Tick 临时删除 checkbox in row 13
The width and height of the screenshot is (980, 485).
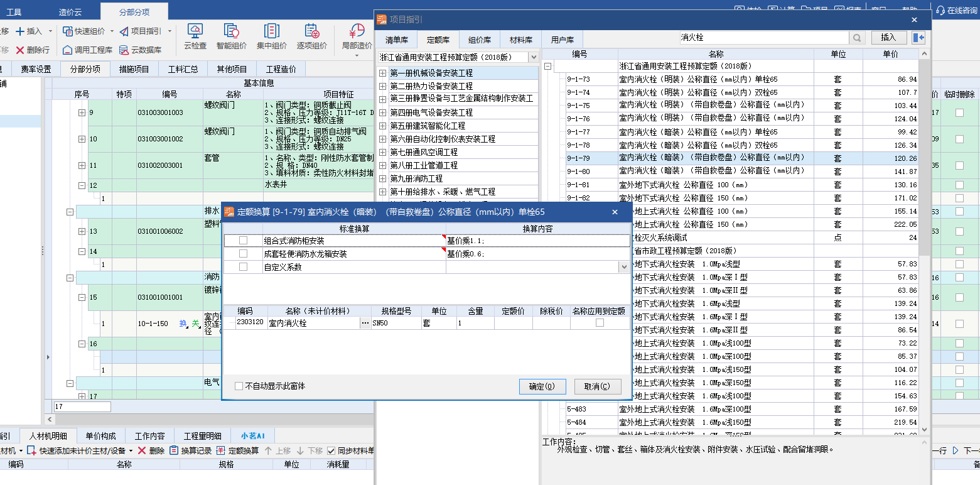click(959, 231)
